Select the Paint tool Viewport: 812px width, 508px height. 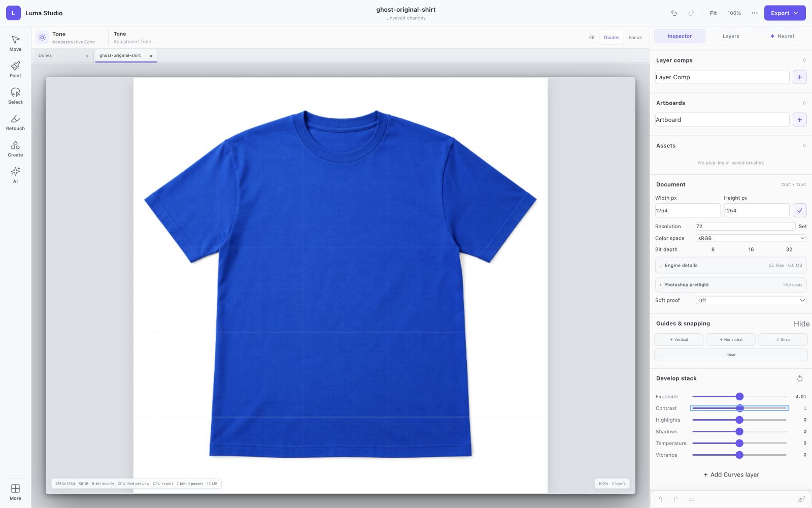[15, 70]
